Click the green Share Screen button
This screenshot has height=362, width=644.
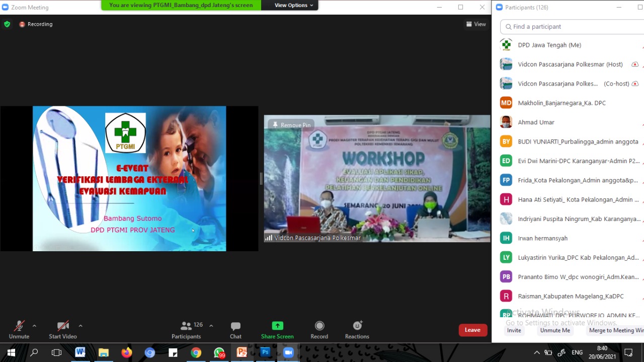(277, 330)
